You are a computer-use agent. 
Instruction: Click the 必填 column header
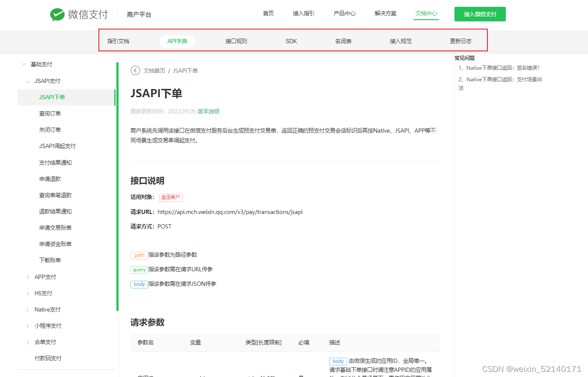click(x=304, y=342)
